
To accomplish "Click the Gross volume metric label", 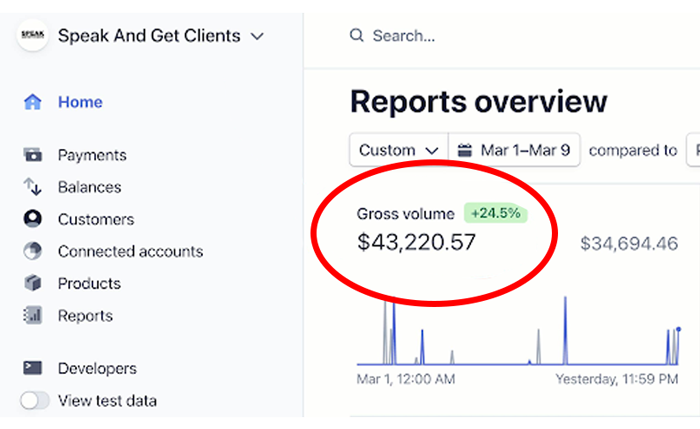I will tap(405, 214).
